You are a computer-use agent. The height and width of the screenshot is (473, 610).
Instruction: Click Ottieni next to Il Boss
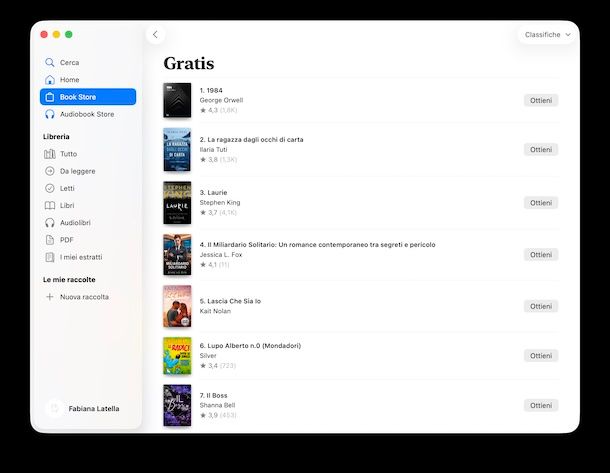pyautogui.click(x=541, y=405)
